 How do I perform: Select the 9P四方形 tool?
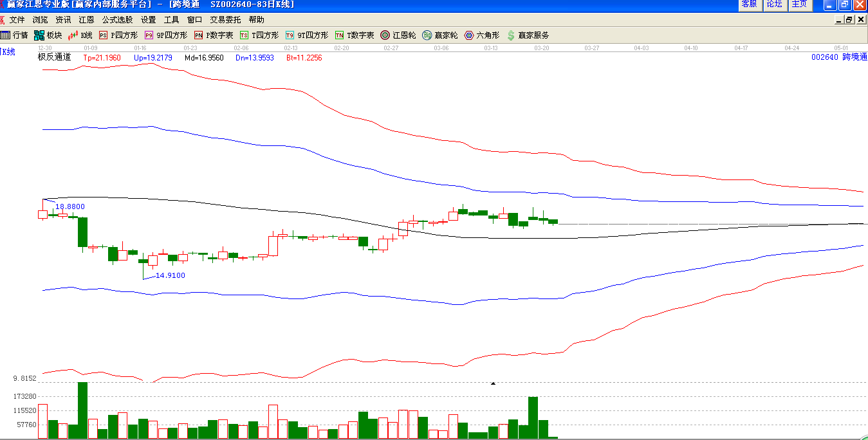pyautogui.click(x=165, y=35)
